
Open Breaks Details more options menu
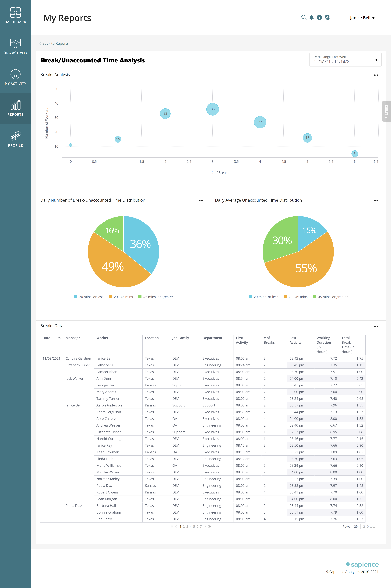coord(376,326)
